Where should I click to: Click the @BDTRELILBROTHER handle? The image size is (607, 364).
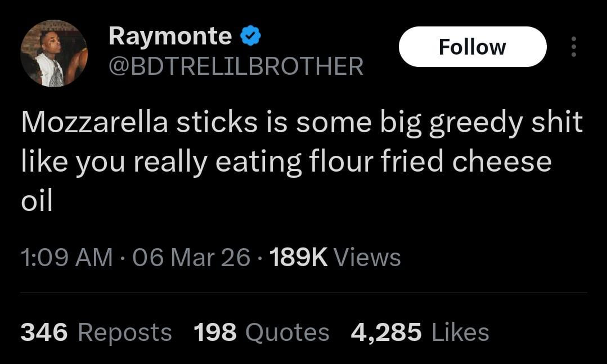coord(236,66)
